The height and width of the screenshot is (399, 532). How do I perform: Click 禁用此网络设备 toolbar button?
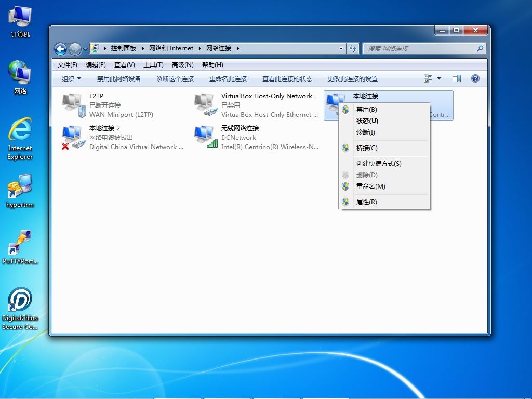coord(119,79)
